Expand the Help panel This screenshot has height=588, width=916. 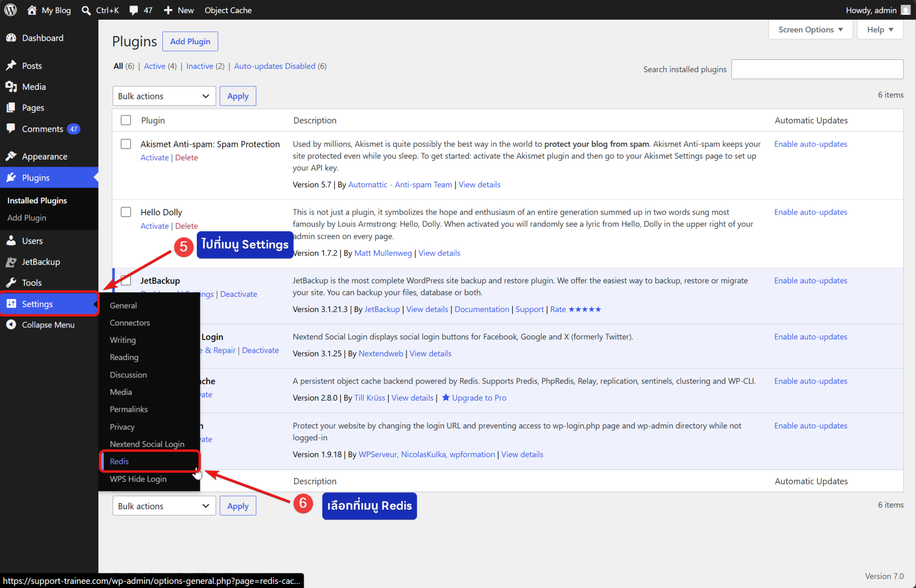click(x=880, y=30)
